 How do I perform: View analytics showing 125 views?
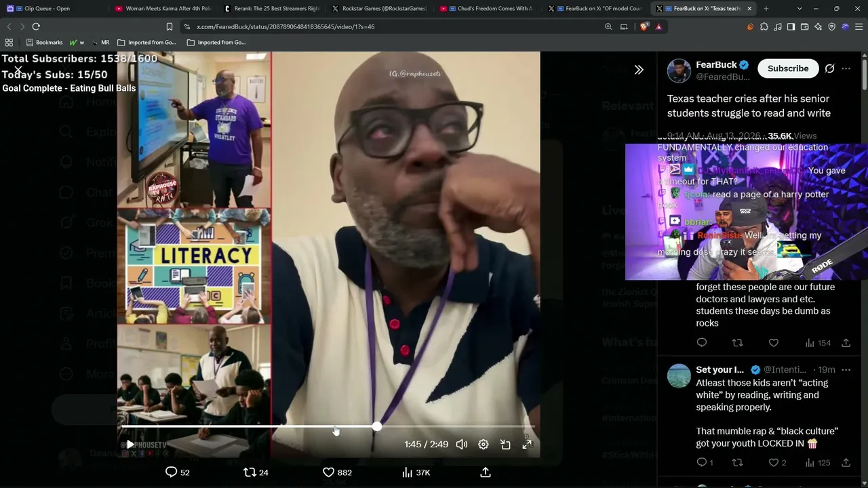click(817, 463)
